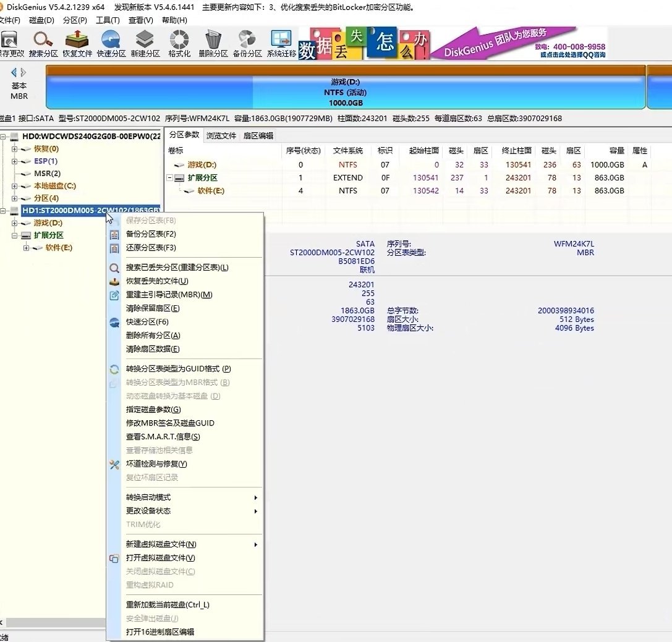Open the 工具(T) menu
The height and width of the screenshot is (642, 672).
tap(108, 20)
